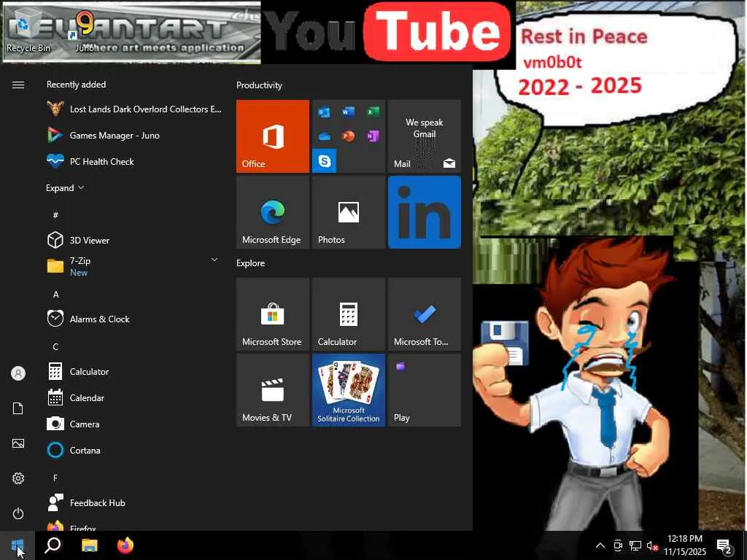This screenshot has height=560, width=747.
Task: Click the Excel icon in Office group tile
Action: [373, 112]
